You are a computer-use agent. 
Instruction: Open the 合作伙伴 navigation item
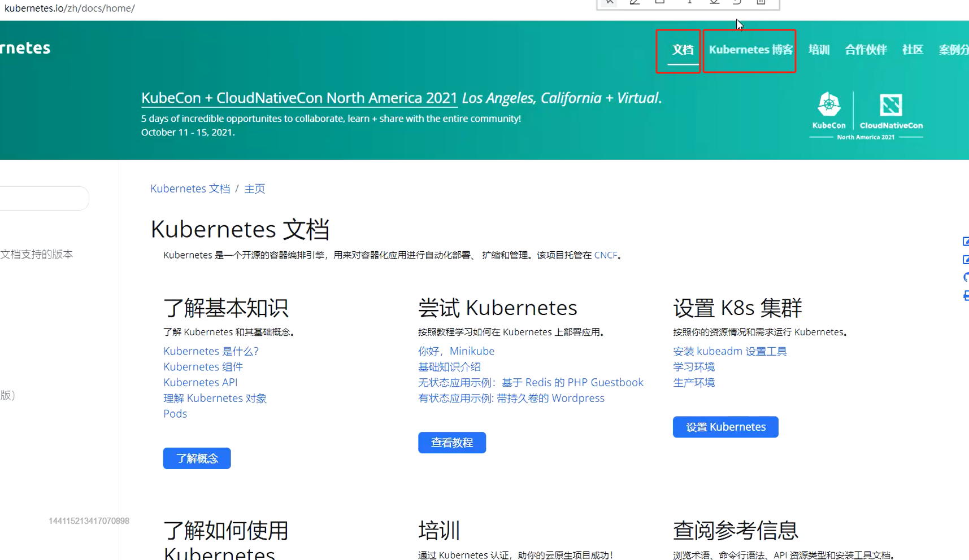point(866,50)
